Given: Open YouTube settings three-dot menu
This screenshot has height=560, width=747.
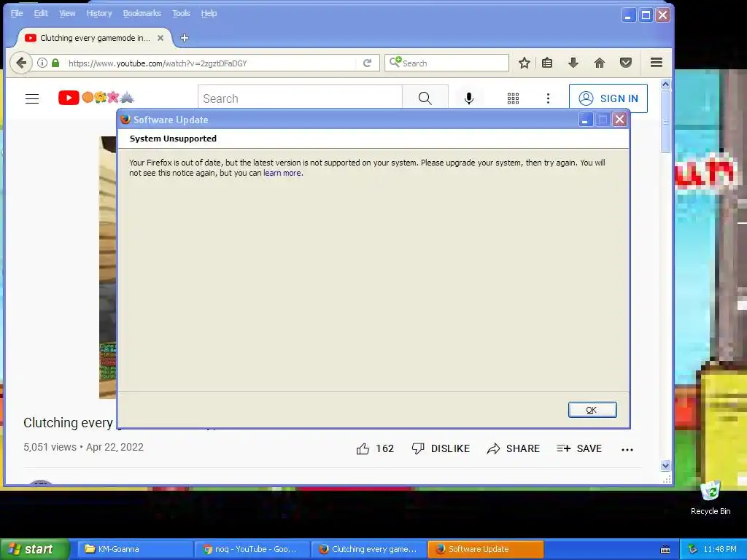Looking at the screenshot, I should [548, 98].
